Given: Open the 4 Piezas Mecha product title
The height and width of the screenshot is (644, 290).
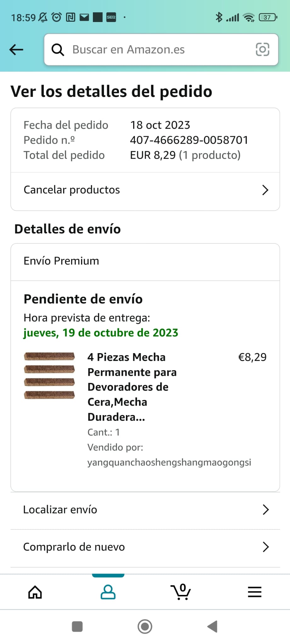Looking at the screenshot, I should coord(132,387).
